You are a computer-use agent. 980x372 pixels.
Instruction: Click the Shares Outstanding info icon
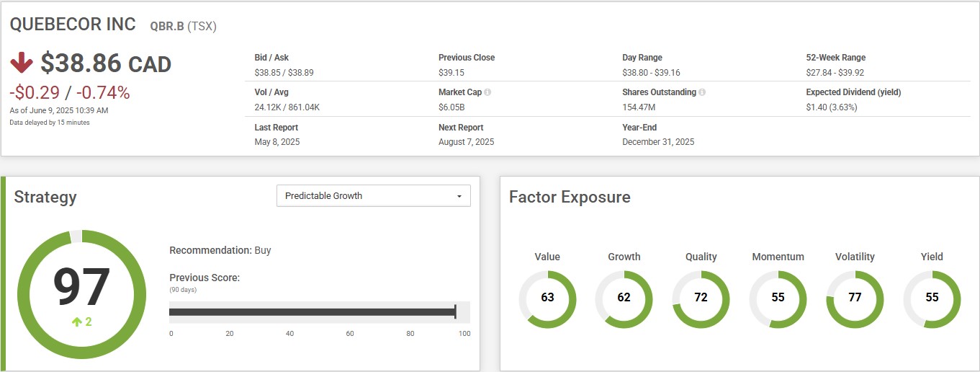[x=702, y=93]
